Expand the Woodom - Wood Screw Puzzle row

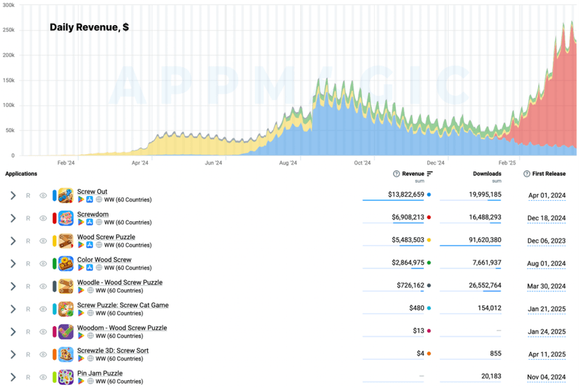coord(13,332)
